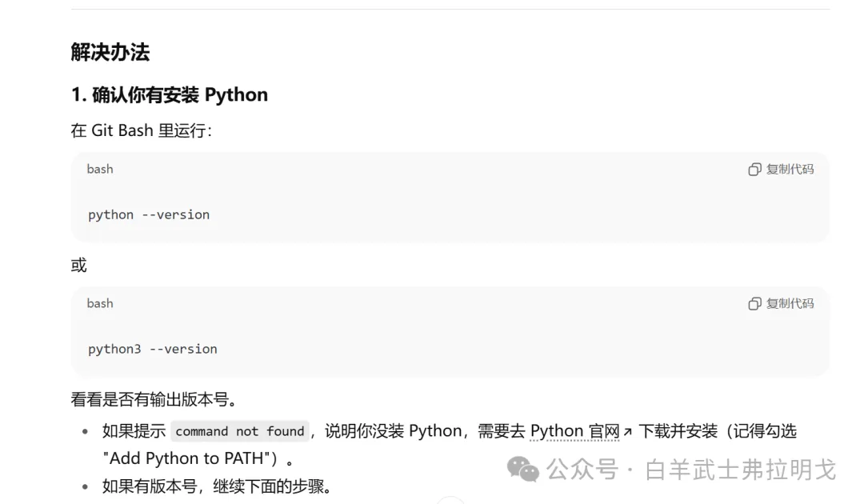Click the external-link arrow after Python 官网
The image size is (864, 504).
click(x=628, y=432)
